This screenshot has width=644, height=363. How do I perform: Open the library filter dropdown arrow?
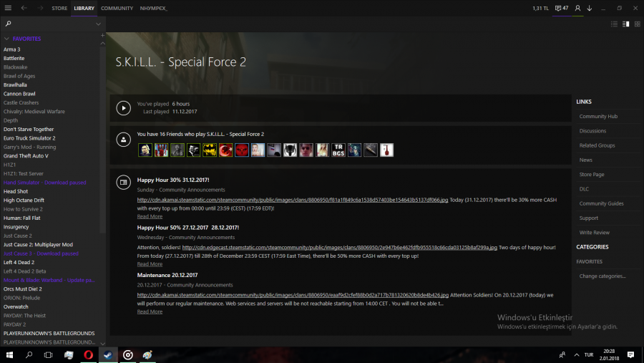pos(98,24)
